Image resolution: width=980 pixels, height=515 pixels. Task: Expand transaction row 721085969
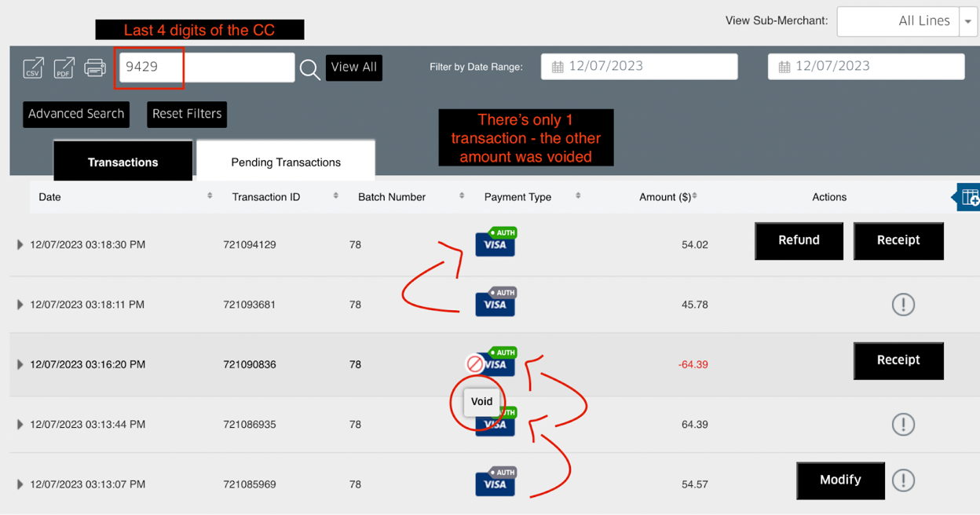pos(20,484)
